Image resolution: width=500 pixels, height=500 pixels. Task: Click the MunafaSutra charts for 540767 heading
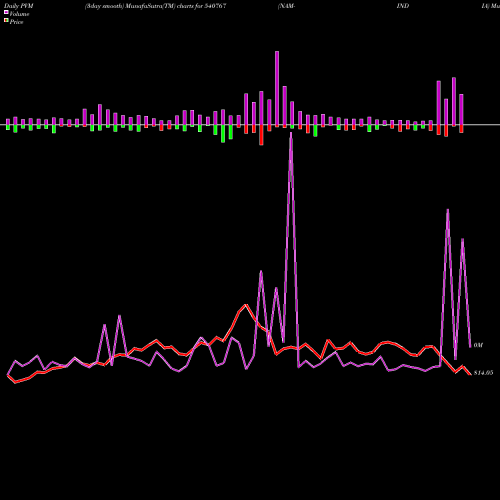coord(156,6)
